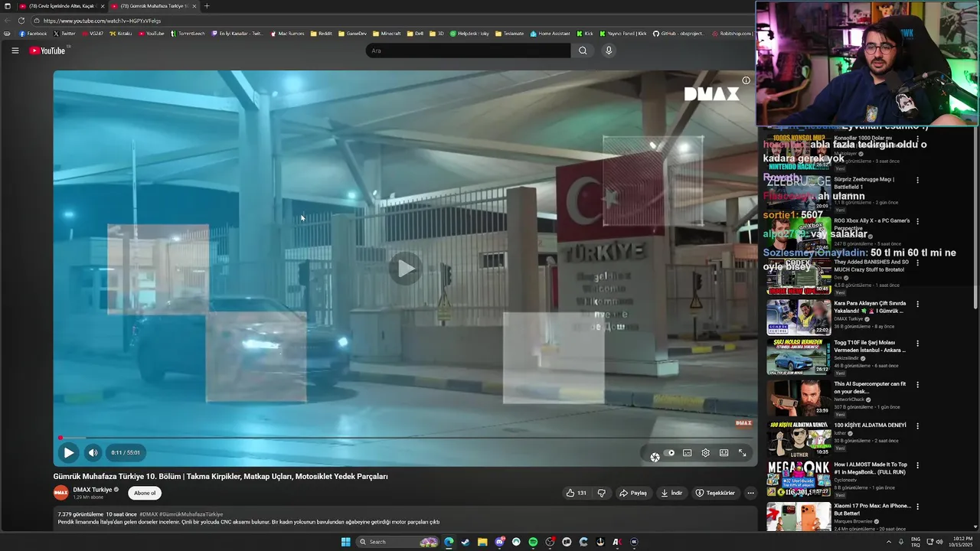Like the video with thumbs up
980x551 pixels.
click(x=576, y=493)
